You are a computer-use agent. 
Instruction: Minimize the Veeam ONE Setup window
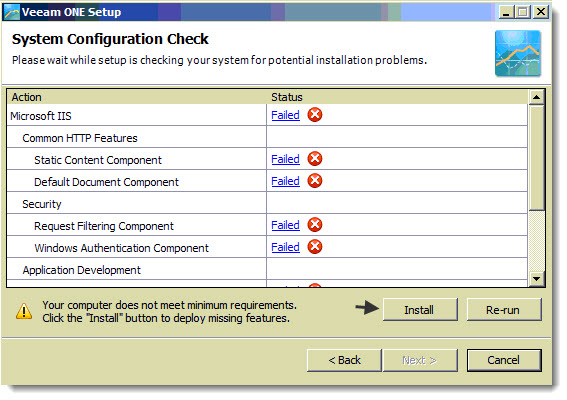(x=506, y=12)
